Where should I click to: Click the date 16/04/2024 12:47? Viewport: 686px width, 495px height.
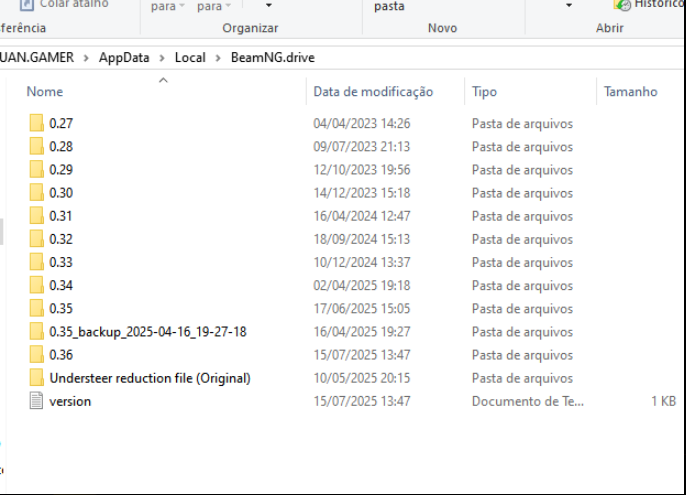coord(362,216)
